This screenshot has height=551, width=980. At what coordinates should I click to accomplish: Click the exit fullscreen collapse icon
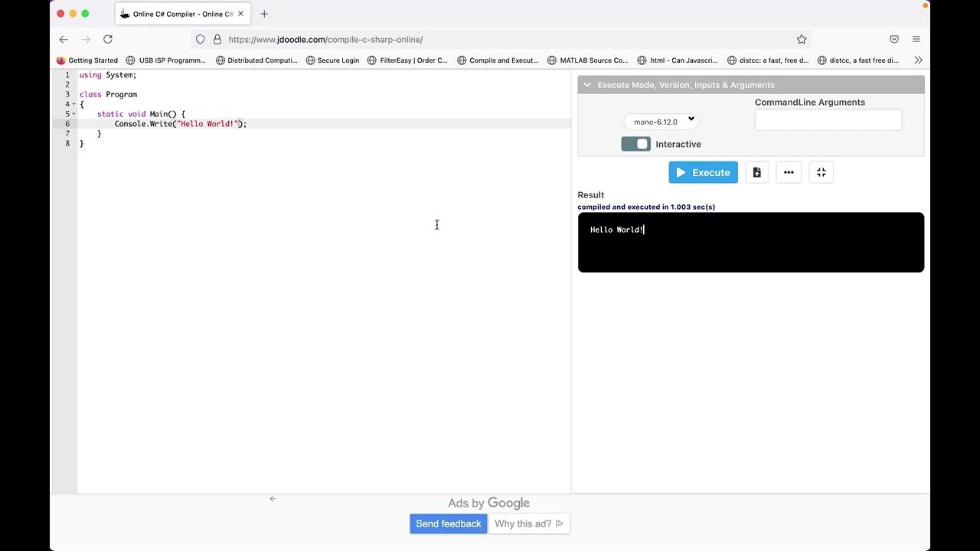pyautogui.click(x=821, y=172)
